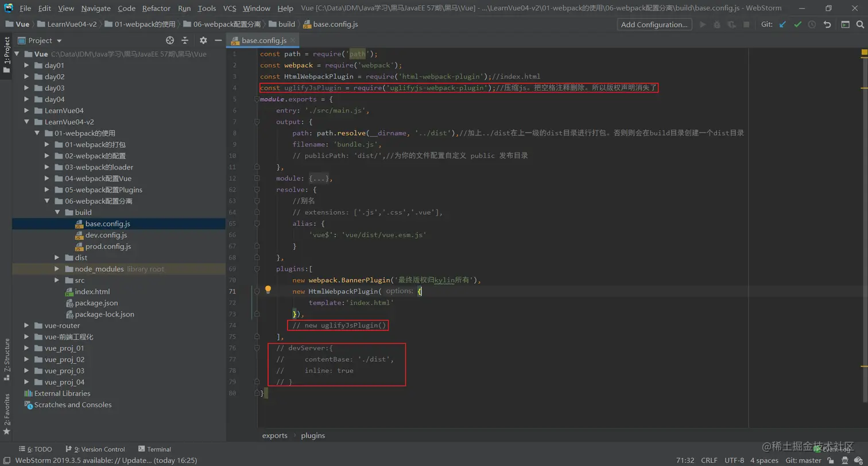The height and width of the screenshot is (466, 868).
Task: Select package-lock.json in the project tree
Action: pos(104,314)
